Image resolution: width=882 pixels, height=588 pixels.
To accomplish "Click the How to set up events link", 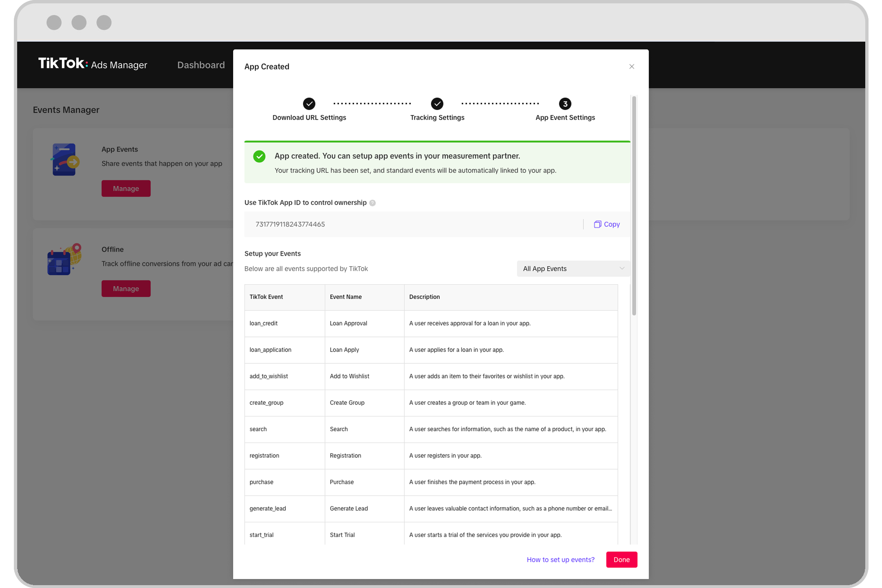I will pos(560,560).
